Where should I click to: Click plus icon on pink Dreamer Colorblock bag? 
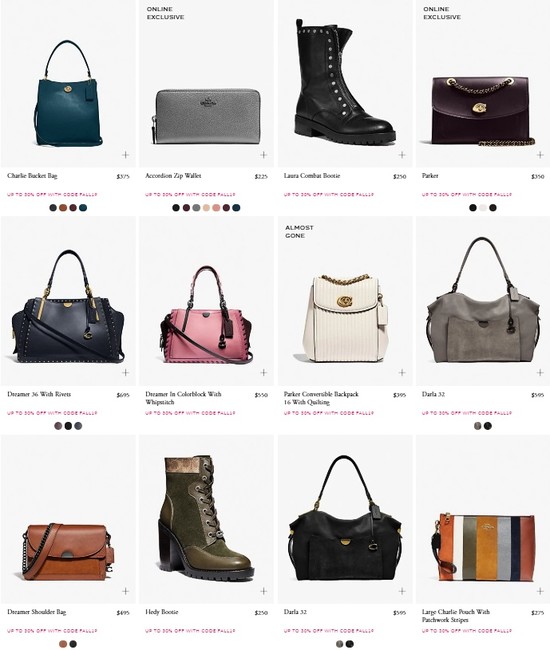263,372
